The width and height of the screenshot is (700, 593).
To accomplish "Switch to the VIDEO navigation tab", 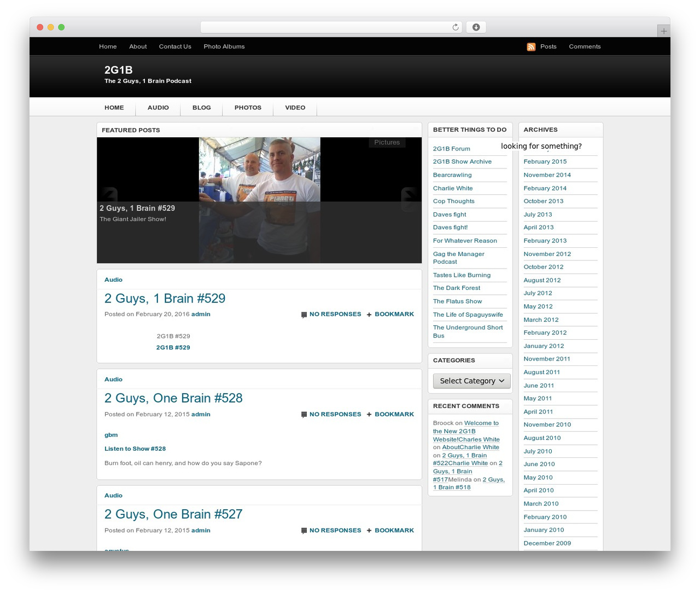I will [295, 108].
